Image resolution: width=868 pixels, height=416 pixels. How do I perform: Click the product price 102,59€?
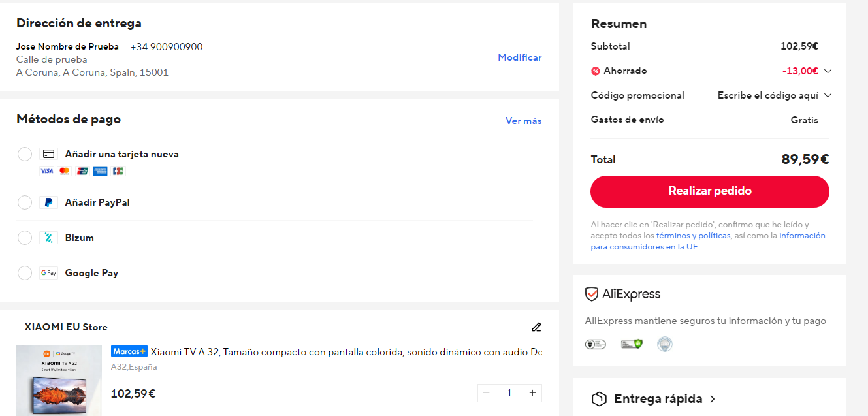pyautogui.click(x=133, y=394)
